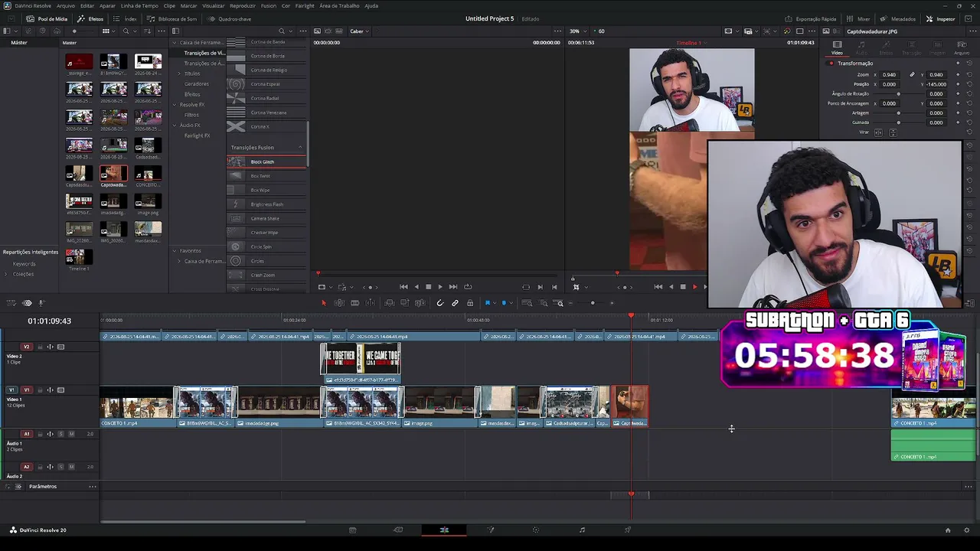This screenshot has width=980, height=551.
Task: Expand the Títulos tree item
Action: (179, 73)
